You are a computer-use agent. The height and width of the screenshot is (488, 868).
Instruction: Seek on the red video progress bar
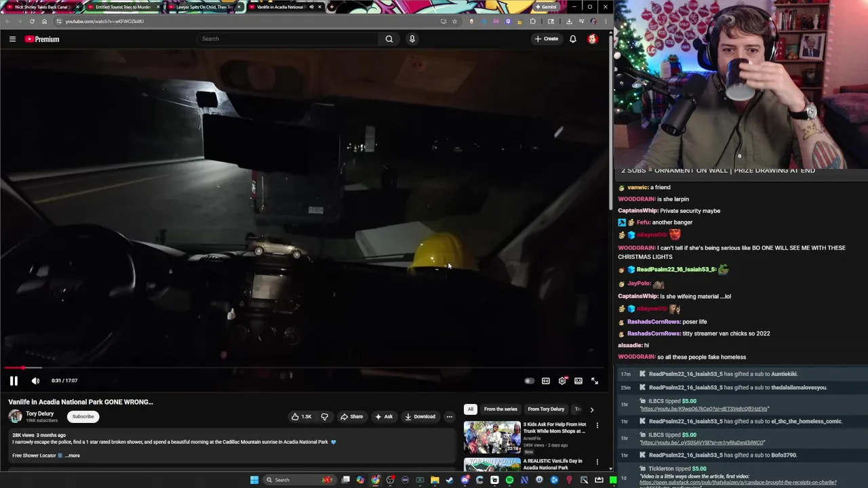coord(305,368)
